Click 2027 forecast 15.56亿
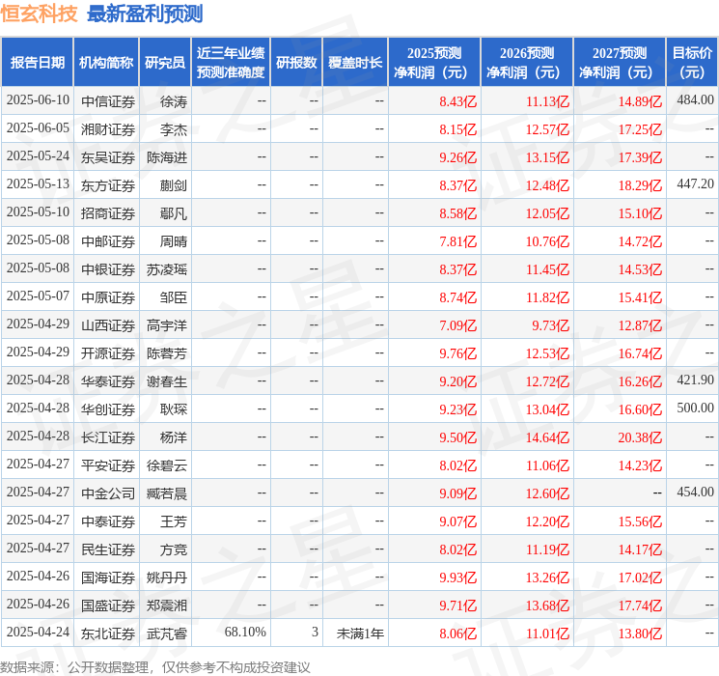 [x=640, y=521]
